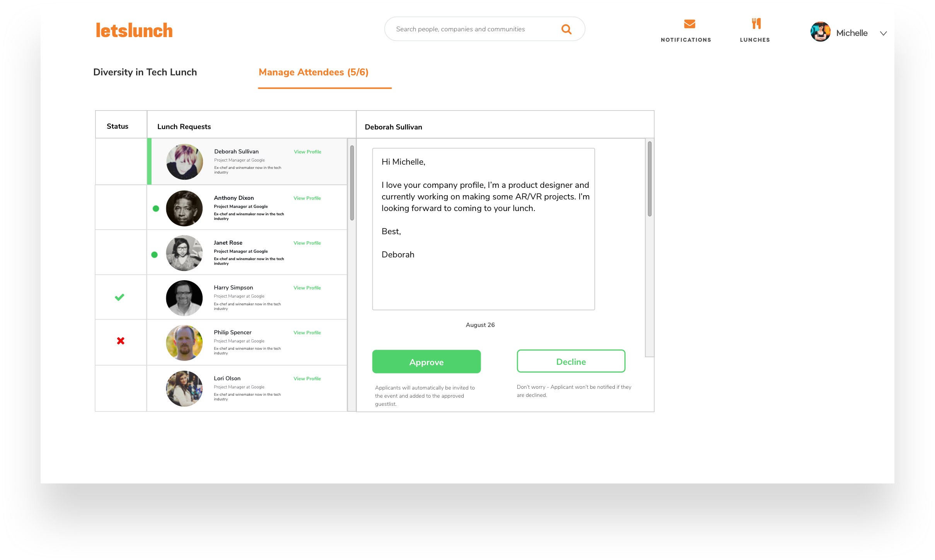Open the Notifications envelope icon

click(689, 24)
